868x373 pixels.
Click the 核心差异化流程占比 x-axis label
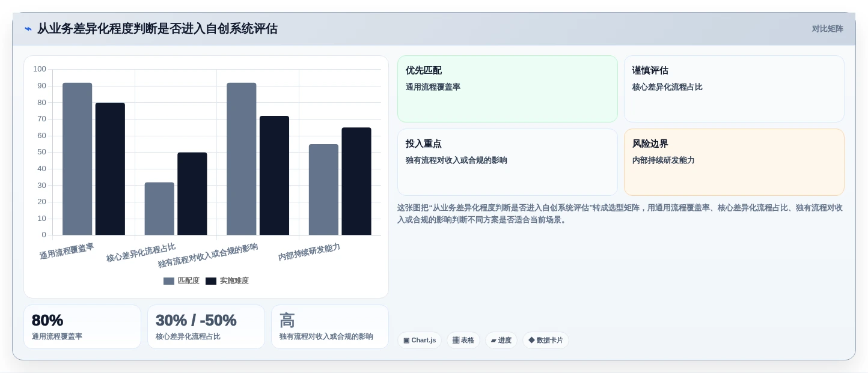coord(141,252)
